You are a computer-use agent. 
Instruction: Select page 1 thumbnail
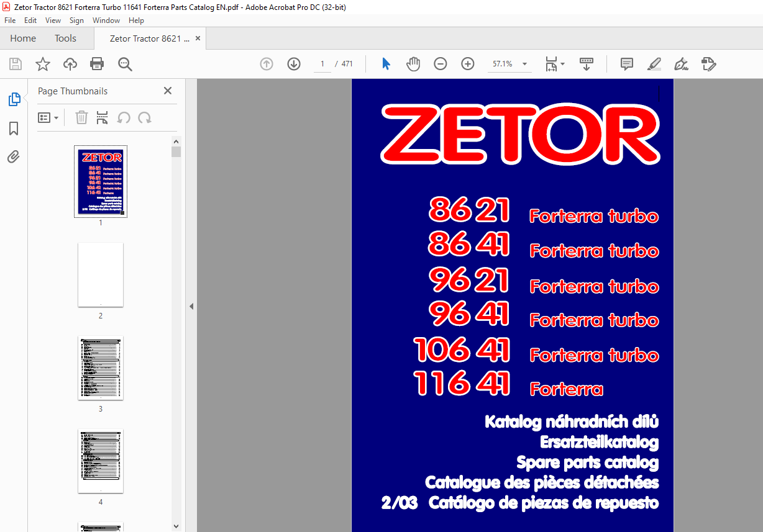pos(101,181)
